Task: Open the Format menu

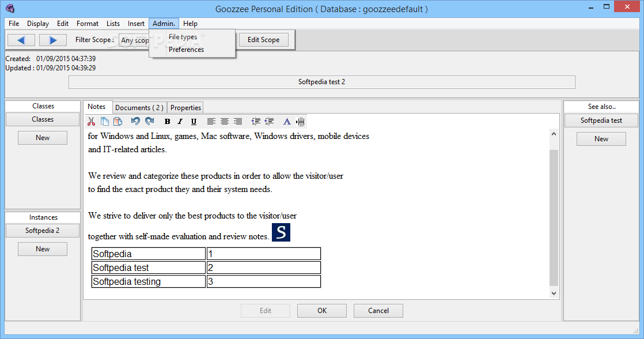Action: [x=88, y=24]
